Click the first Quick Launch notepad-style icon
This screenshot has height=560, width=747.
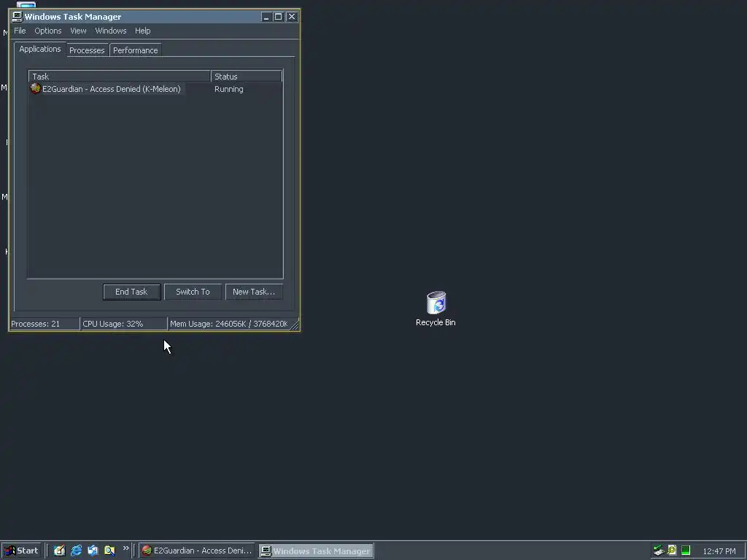click(x=59, y=551)
